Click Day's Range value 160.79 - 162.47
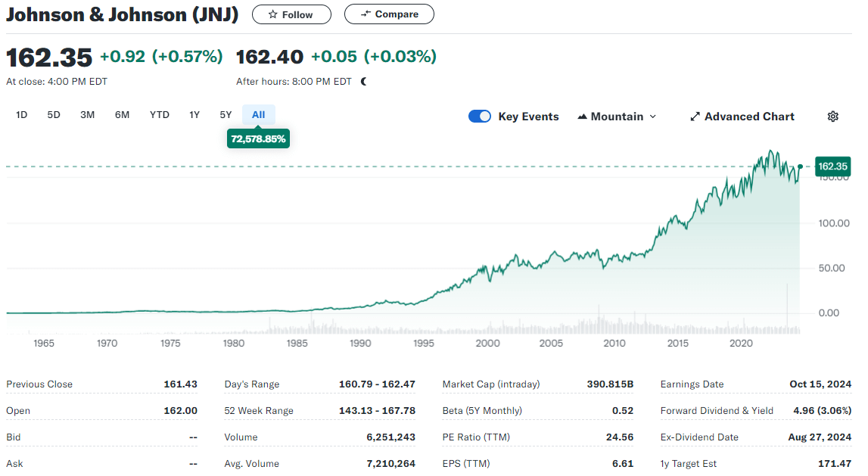The width and height of the screenshot is (868, 476). (x=377, y=384)
